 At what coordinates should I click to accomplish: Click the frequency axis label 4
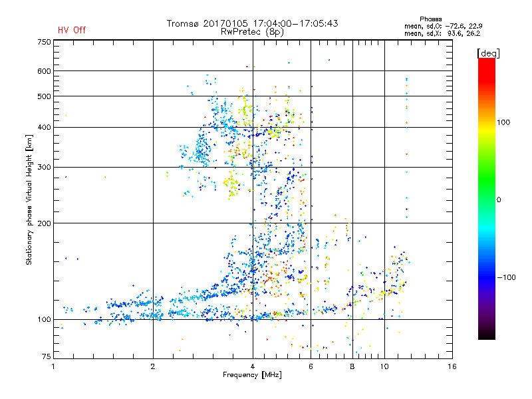coord(253,366)
